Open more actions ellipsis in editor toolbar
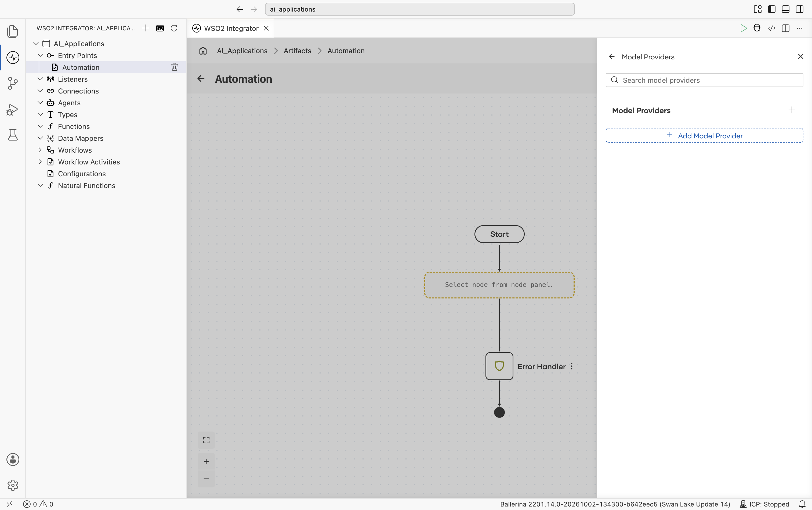Screen dimensions: 812x510 pyautogui.click(x=800, y=28)
